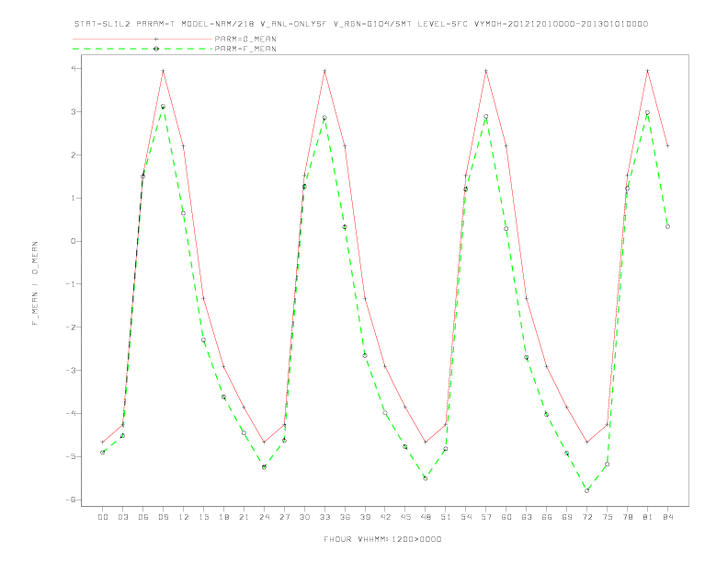Image resolution: width=728 pixels, height=563 pixels.
Task: Click the y-axis tick label 1
Action: 74,199
